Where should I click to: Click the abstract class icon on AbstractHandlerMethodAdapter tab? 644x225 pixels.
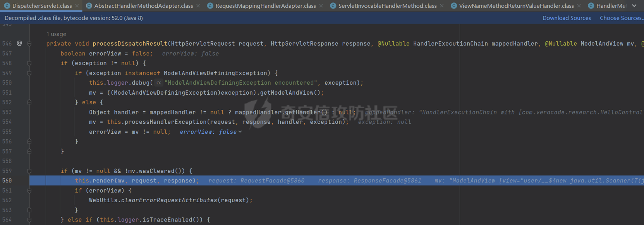89,6
